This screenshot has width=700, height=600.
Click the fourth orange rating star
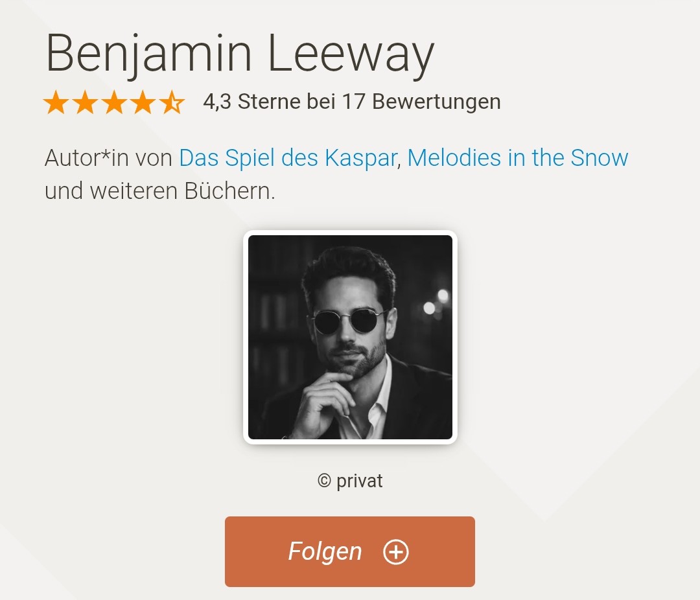point(143,102)
